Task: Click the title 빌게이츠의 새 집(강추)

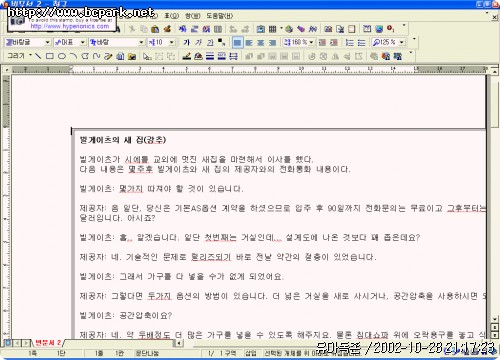Action: point(123,140)
